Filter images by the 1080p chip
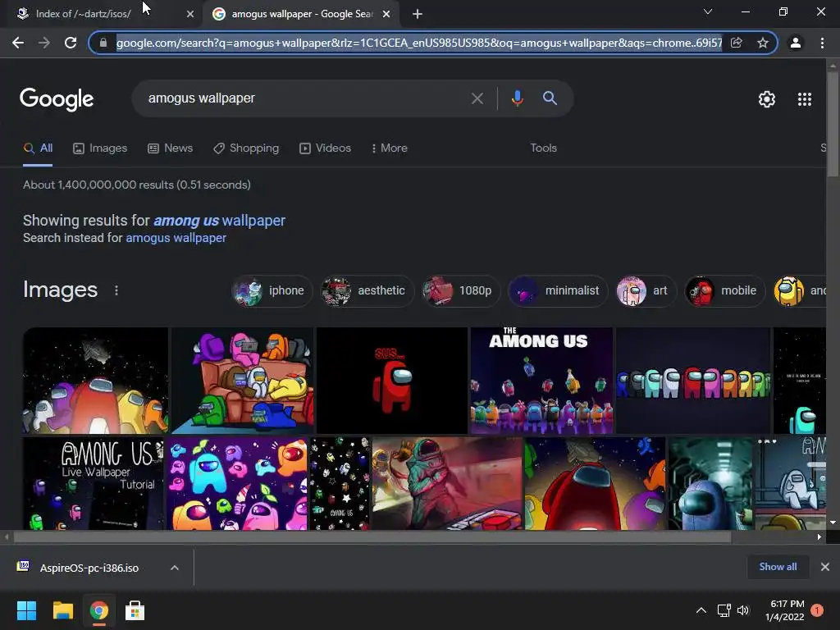Viewport: 840px width, 630px height. click(461, 291)
